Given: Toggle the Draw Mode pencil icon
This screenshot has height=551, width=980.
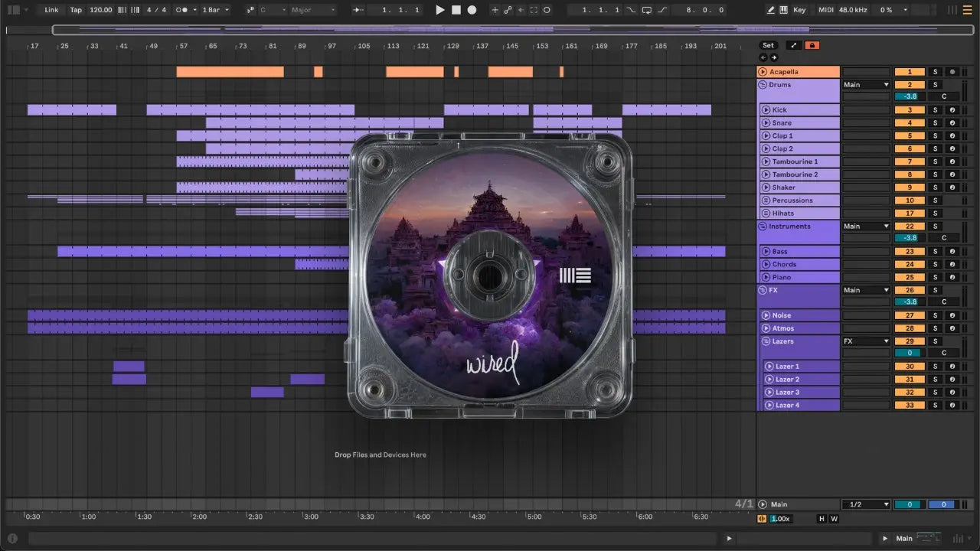Looking at the screenshot, I should pyautogui.click(x=771, y=10).
